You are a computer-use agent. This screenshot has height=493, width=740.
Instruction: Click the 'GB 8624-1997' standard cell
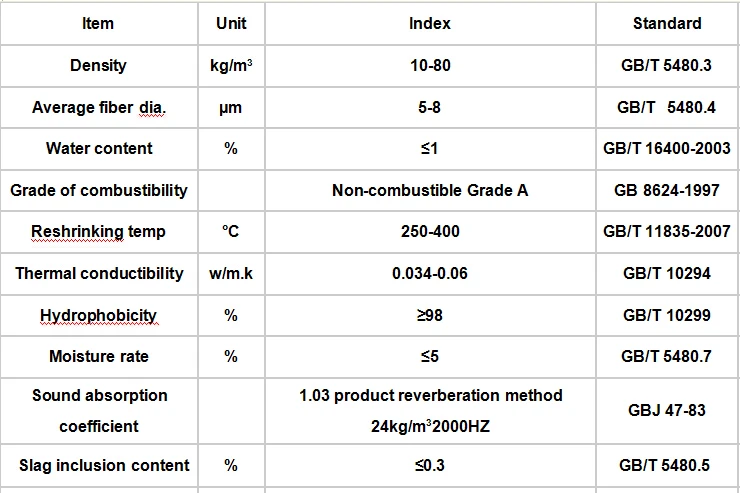667,190
